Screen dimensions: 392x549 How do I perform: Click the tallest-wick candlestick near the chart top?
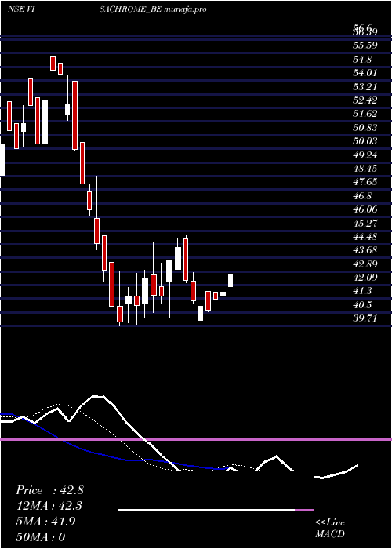(x=60, y=76)
